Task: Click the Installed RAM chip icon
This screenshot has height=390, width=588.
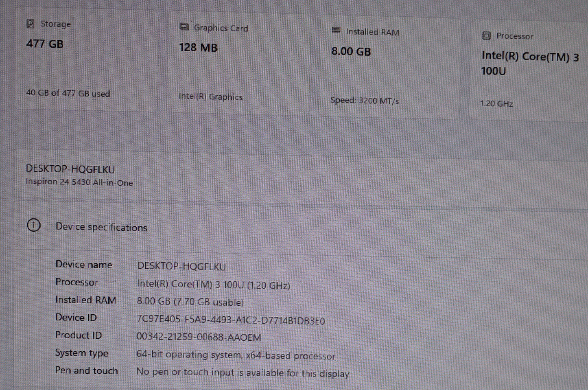Action: coord(336,31)
